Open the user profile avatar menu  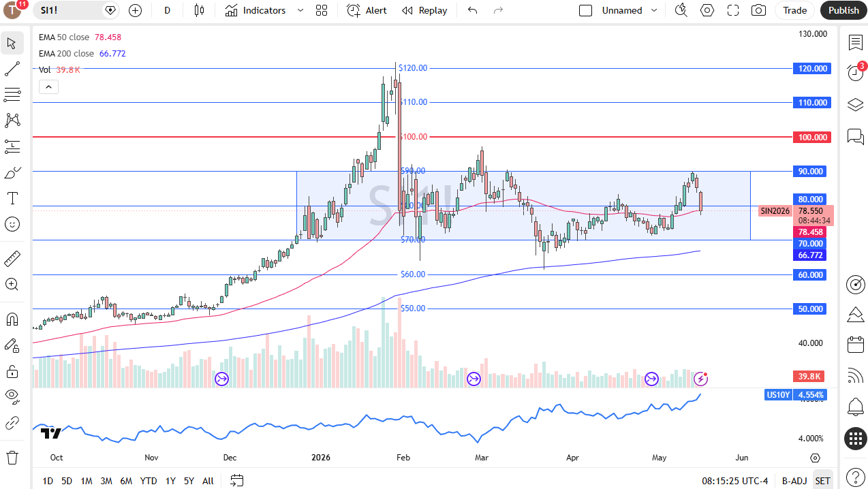click(13, 10)
